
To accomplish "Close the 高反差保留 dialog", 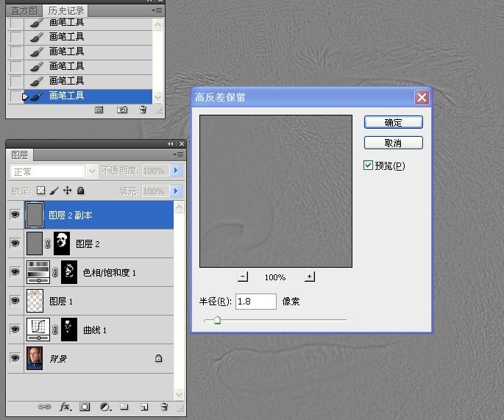I will 422,97.
